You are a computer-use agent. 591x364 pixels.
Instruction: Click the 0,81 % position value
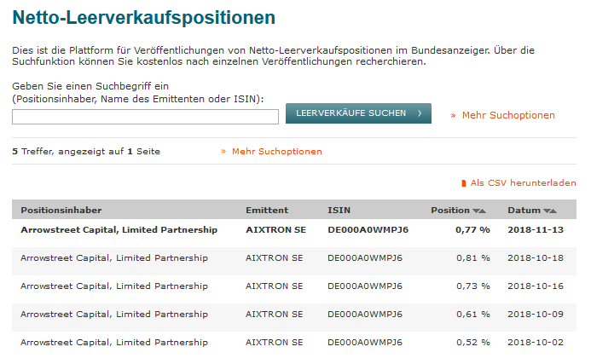point(472,258)
